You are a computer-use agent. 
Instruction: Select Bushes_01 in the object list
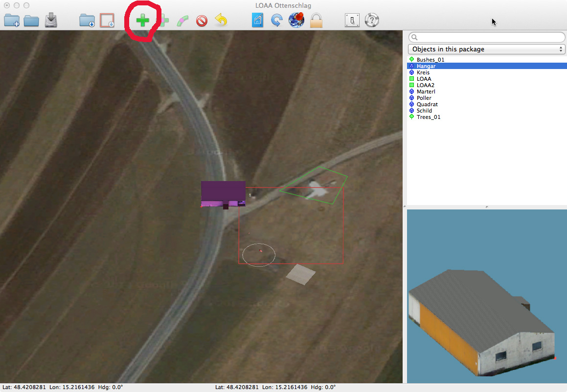click(x=430, y=60)
